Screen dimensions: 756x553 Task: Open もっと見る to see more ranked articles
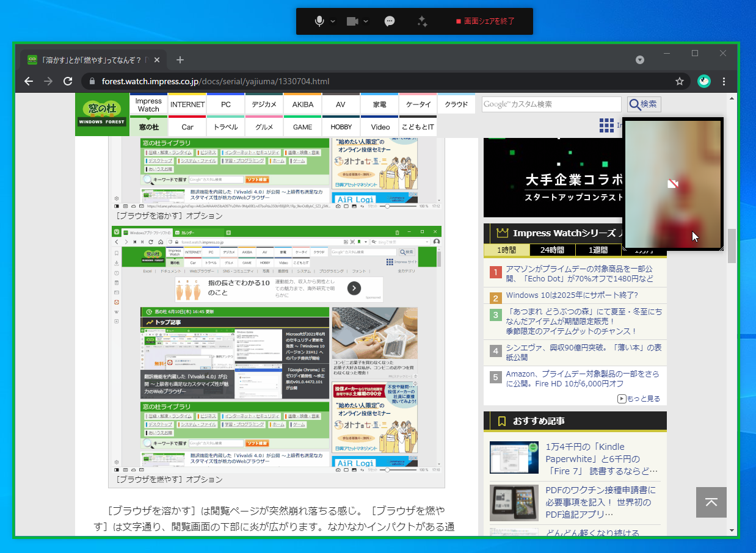[639, 398]
